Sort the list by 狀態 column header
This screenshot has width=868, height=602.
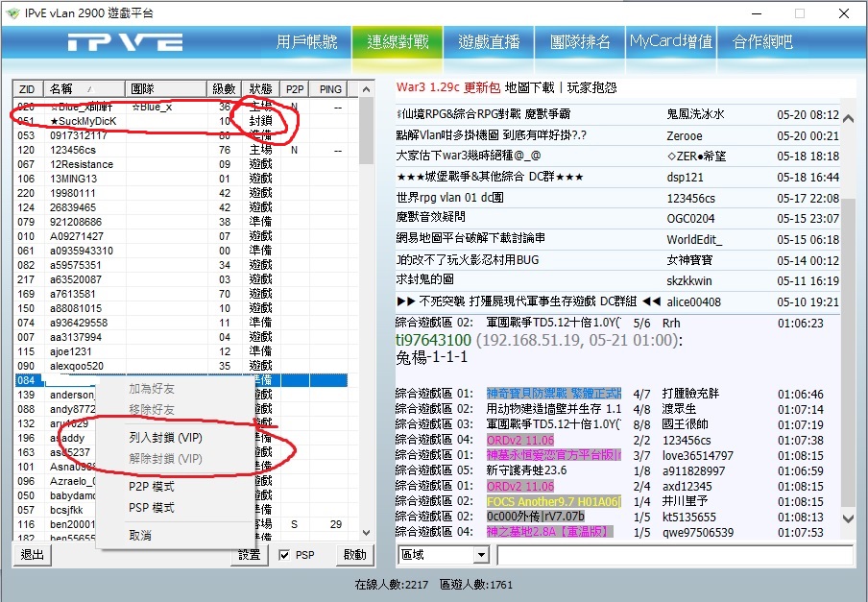click(261, 89)
